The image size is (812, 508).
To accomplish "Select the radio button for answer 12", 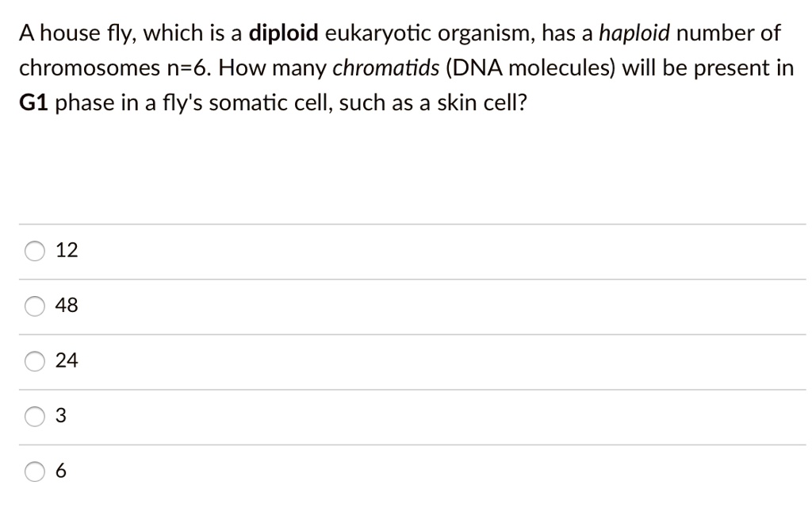I will click(x=34, y=251).
